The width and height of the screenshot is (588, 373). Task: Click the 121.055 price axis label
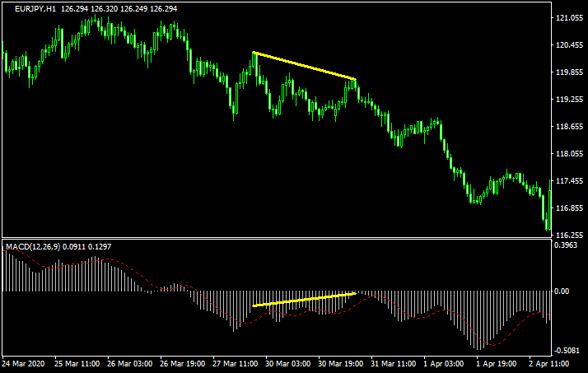click(x=570, y=18)
